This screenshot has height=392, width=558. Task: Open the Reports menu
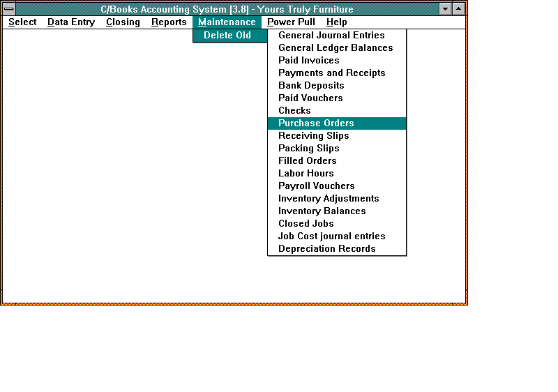(x=169, y=22)
